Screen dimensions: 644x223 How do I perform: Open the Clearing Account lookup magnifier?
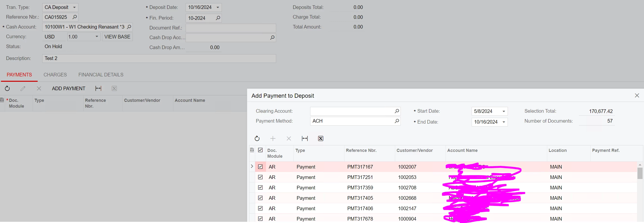click(397, 111)
